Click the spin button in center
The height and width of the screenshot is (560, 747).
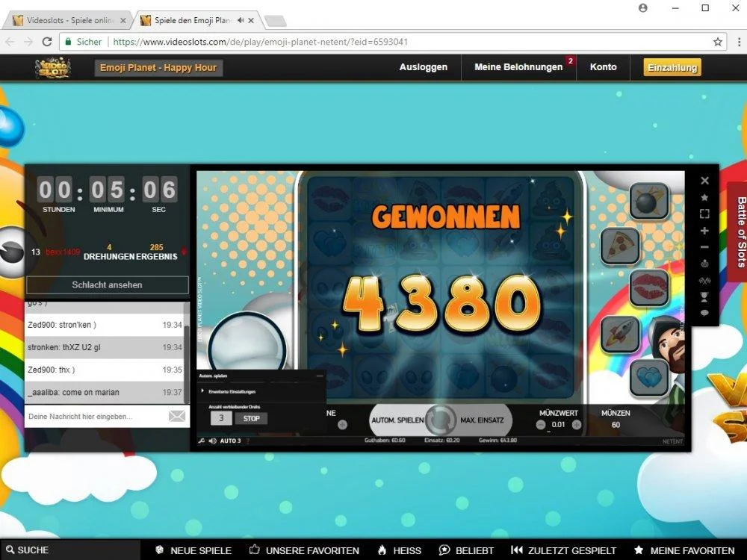(x=441, y=420)
